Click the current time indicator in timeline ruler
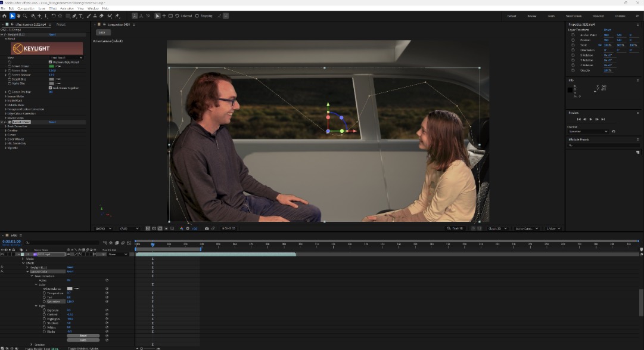 tap(153, 244)
